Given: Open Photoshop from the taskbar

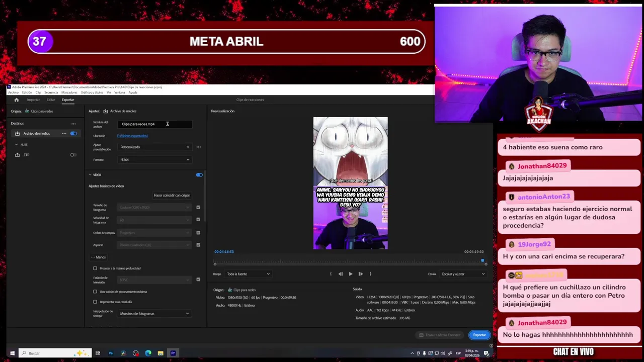Looking at the screenshot, I should click(x=111, y=353).
